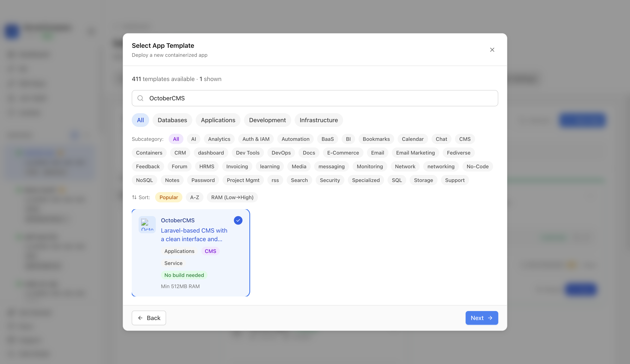Filter by Email subcategory
The image size is (630, 364).
(377, 153)
